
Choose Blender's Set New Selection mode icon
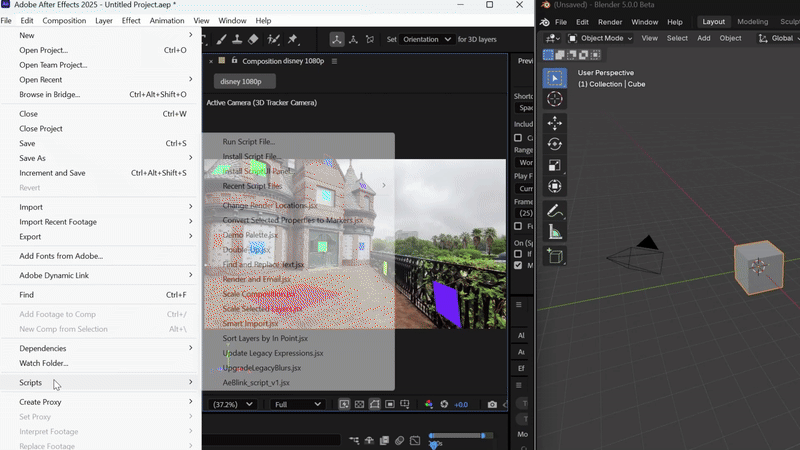pos(548,55)
